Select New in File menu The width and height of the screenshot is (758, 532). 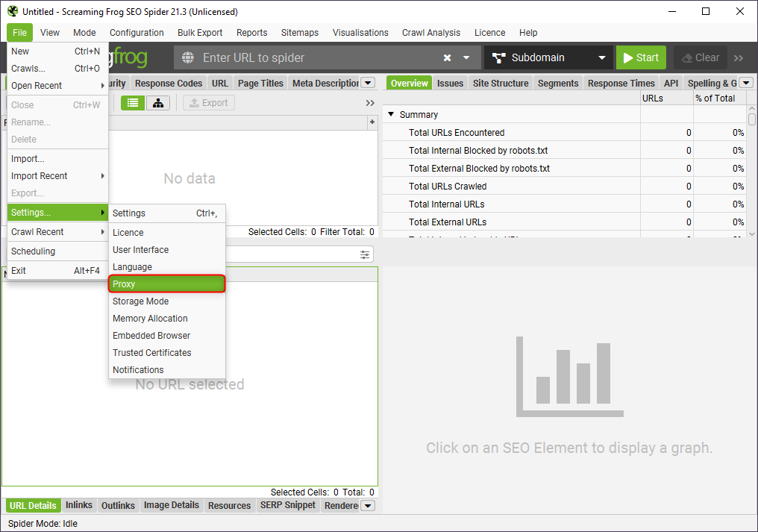point(57,51)
